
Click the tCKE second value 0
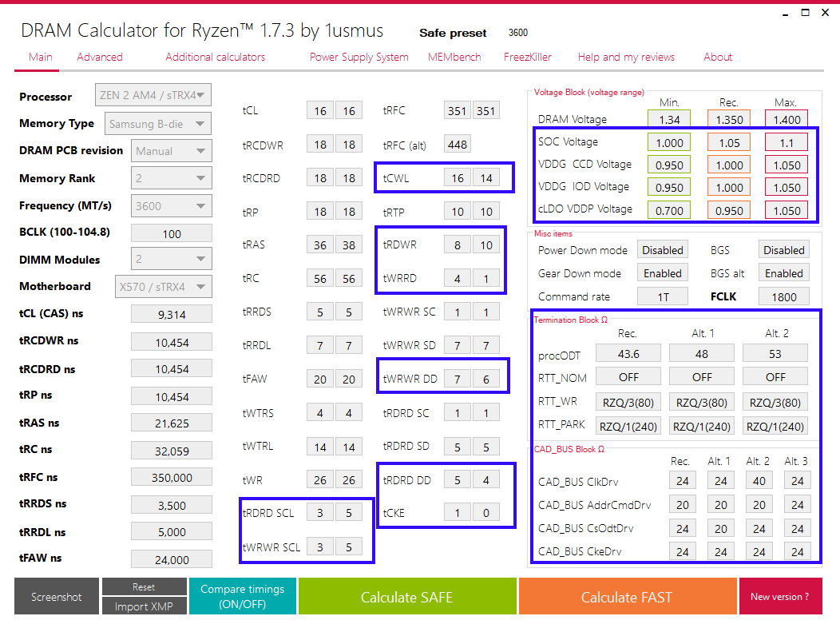(x=486, y=512)
